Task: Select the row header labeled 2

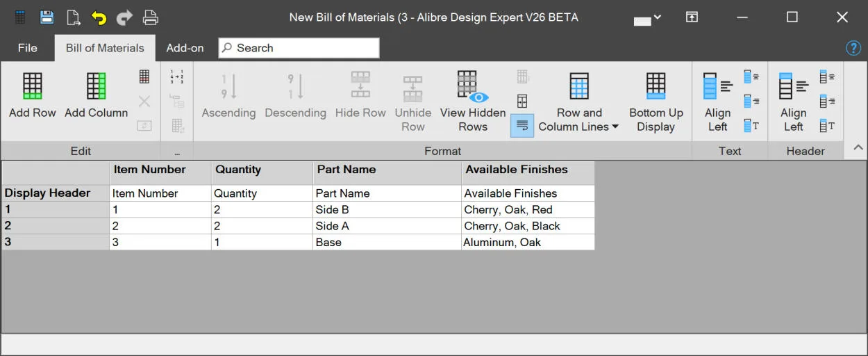Action: [55, 226]
